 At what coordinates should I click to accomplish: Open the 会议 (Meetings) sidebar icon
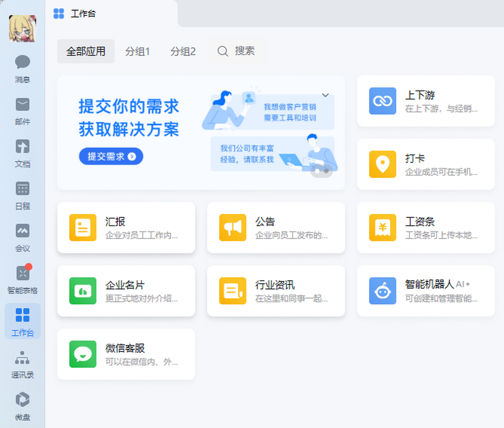coord(22,236)
